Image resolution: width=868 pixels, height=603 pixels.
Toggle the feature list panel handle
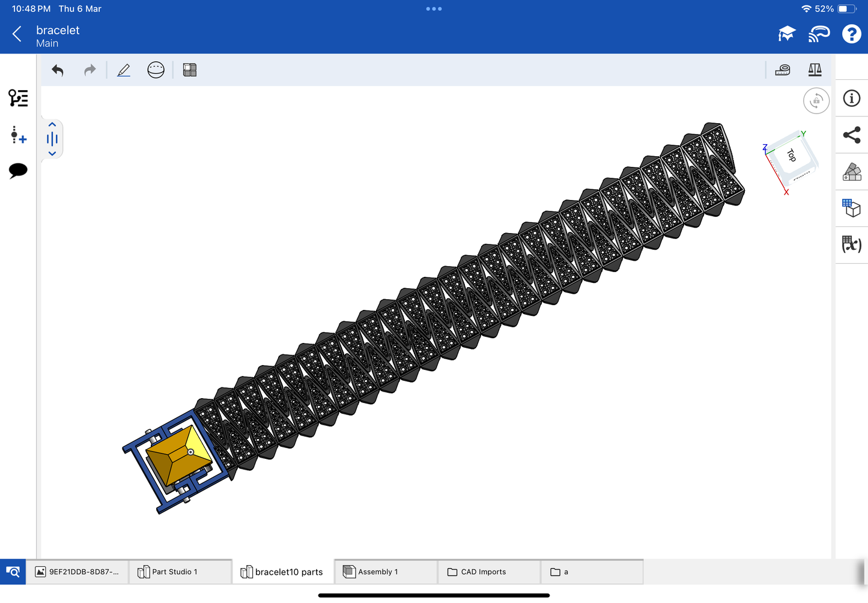coord(52,139)
